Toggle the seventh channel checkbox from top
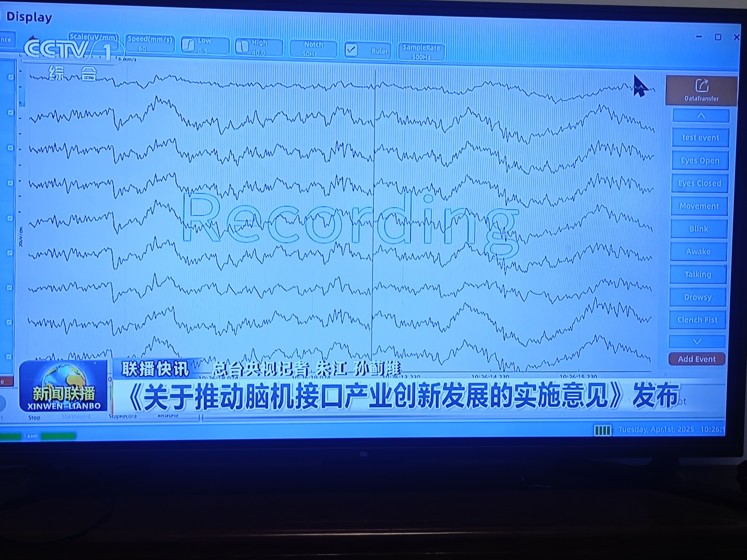747x560 pixels. tap(10, 288)
